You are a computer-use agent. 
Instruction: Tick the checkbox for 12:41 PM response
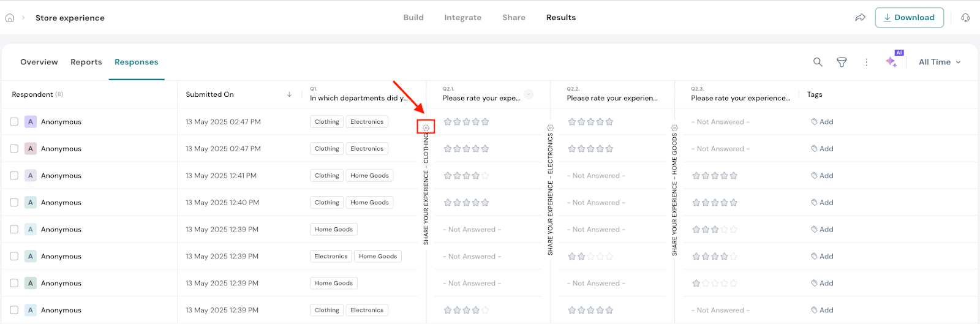(x=14, y=176)
